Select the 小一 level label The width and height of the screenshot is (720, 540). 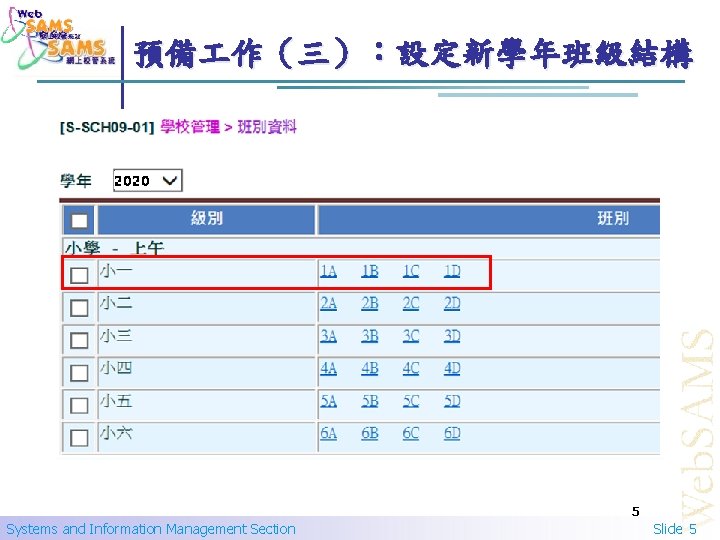click(116, 271)
